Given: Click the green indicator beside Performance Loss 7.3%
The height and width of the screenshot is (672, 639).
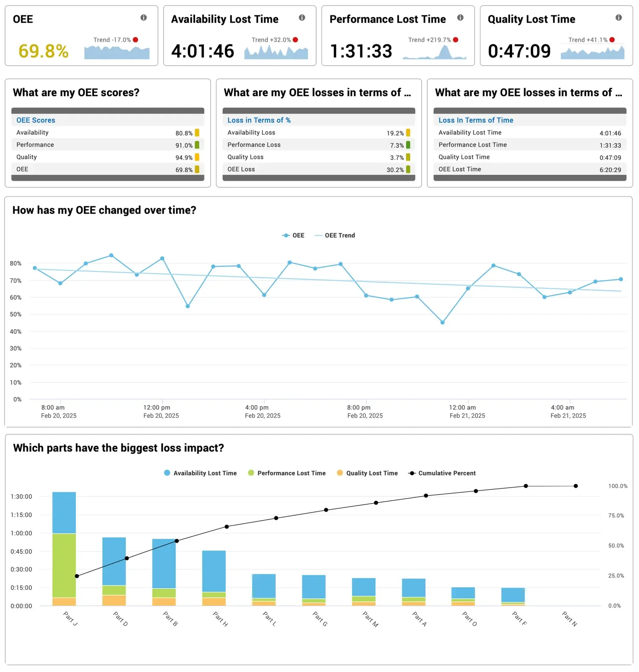Looking at the screenshot, I should tap(408, 145).
